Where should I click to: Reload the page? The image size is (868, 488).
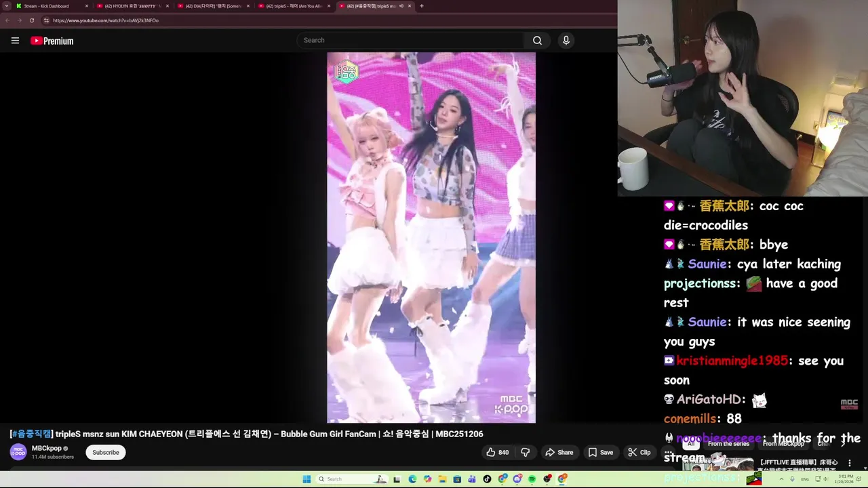click(32, 20)
